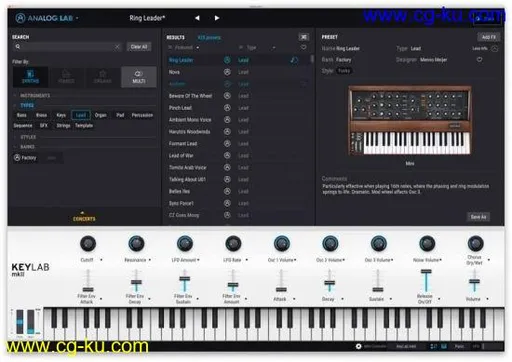Image resolution: width=512 pixels, height=362 pixels.
Task: Expand the Styles filter section
Action: [x=28, y=137]
